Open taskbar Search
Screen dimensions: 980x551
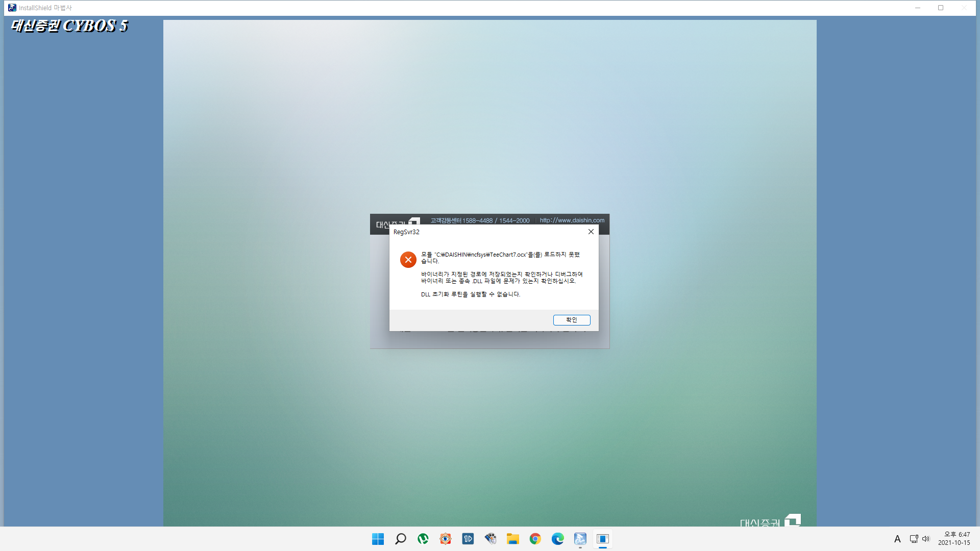401,539
